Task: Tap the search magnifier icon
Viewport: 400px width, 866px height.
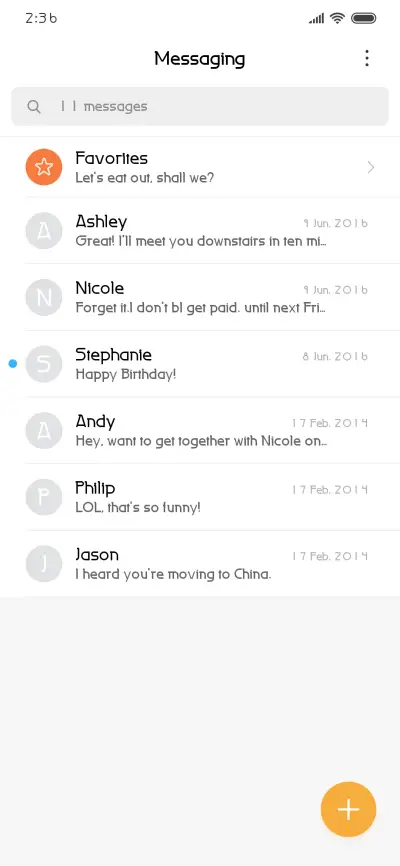Action: pos(34,107)
